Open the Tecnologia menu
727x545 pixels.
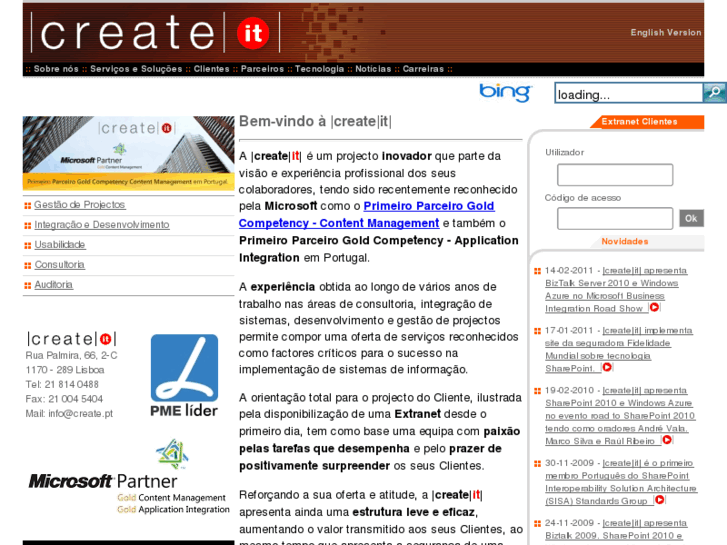(319, 69)
